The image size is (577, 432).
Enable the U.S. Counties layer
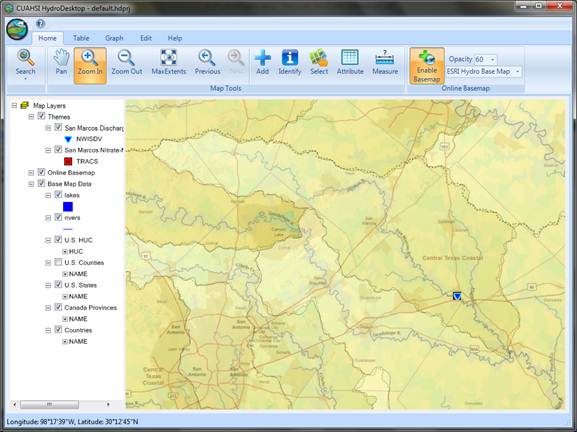pos(58,262)
